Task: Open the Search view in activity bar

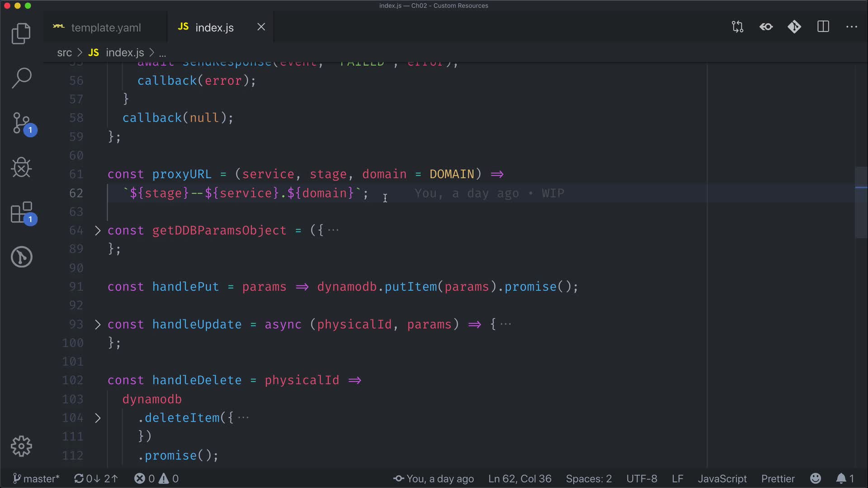Action: coord(21,78)
